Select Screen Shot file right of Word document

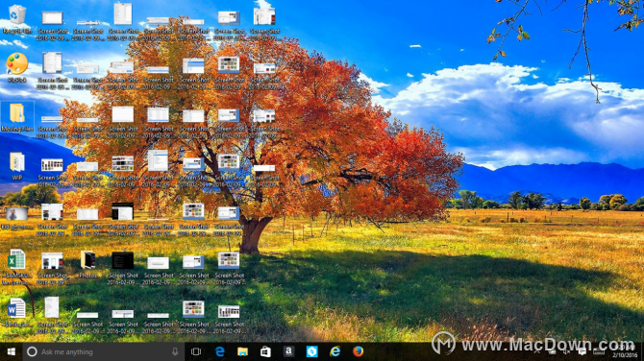tap(52, 315)
